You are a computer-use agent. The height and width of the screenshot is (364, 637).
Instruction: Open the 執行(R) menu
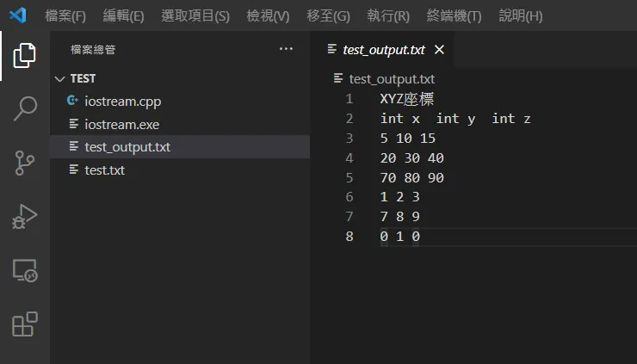pyautogui.click(x=388, y=15)
